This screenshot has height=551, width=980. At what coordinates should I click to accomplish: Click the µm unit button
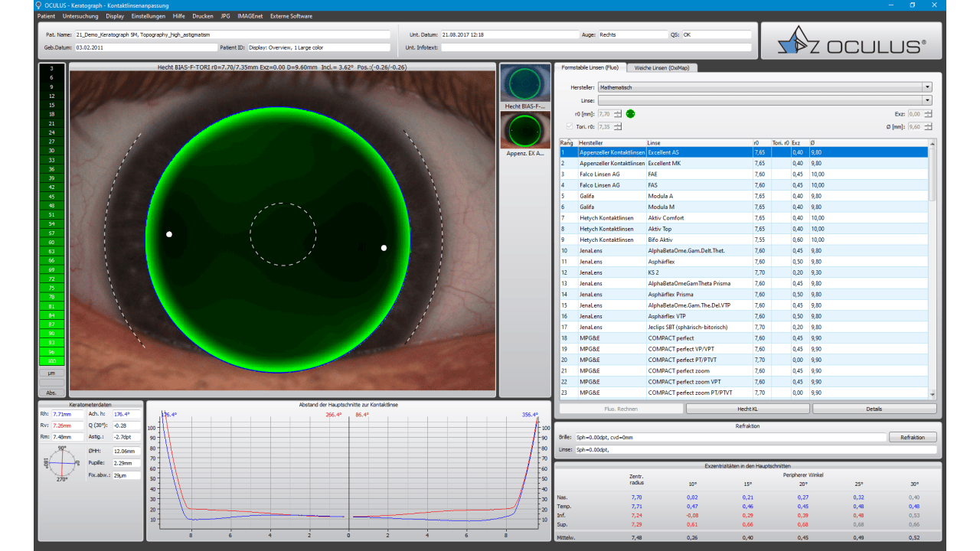(51, 373)
